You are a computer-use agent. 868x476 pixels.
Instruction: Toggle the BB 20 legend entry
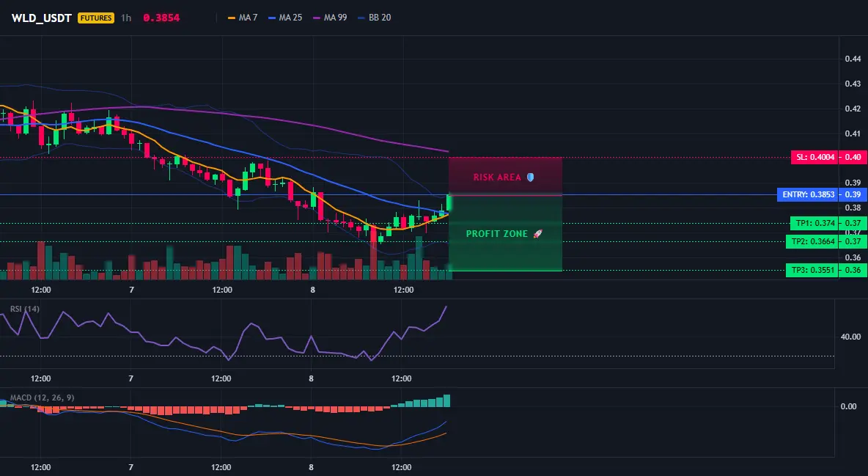pos(374,18)
